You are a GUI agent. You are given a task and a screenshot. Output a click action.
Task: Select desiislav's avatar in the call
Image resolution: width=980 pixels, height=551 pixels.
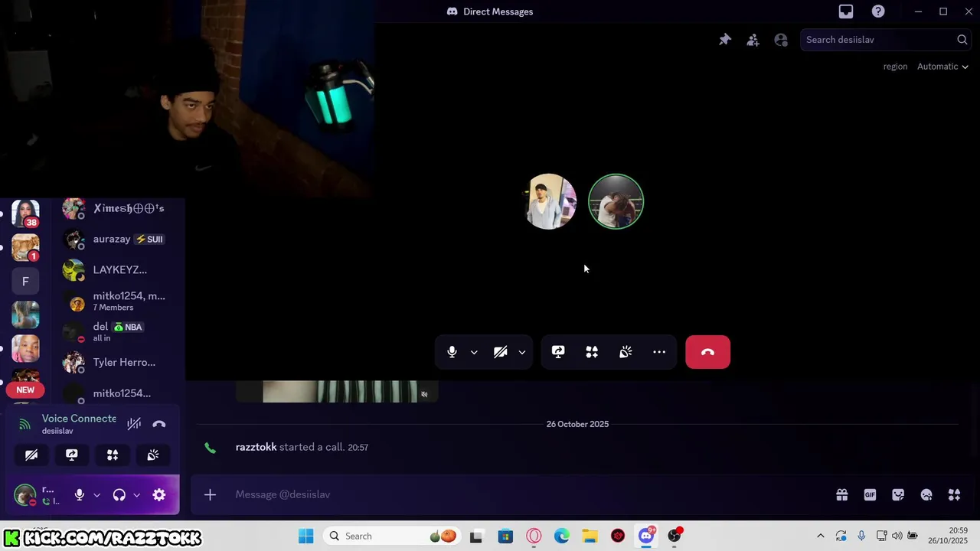550,202
